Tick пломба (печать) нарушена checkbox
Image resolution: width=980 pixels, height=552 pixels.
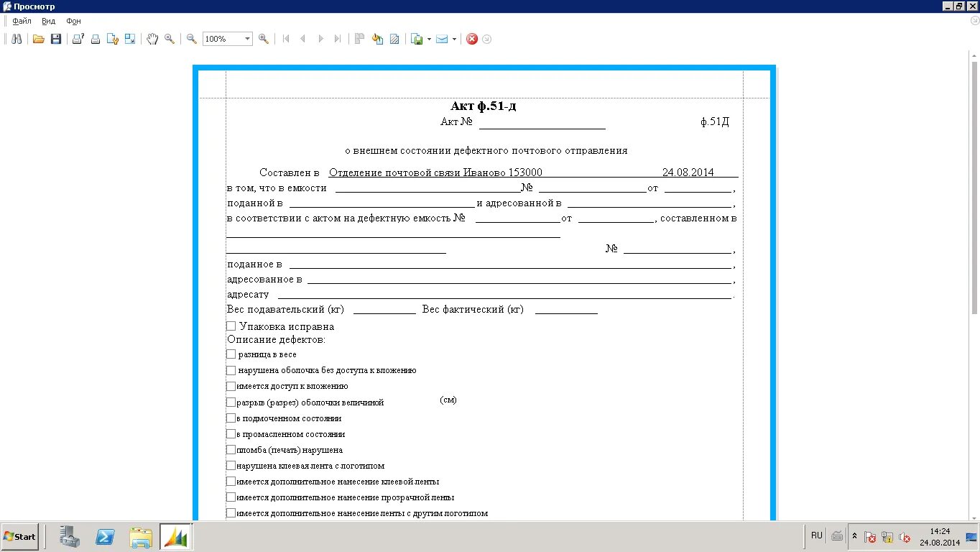click(231, 449)
